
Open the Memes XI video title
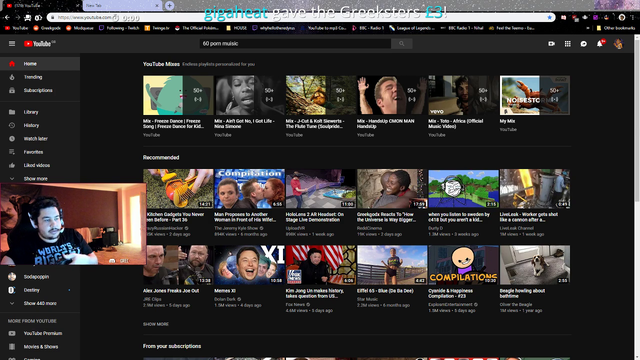click(x=225, y=291)
